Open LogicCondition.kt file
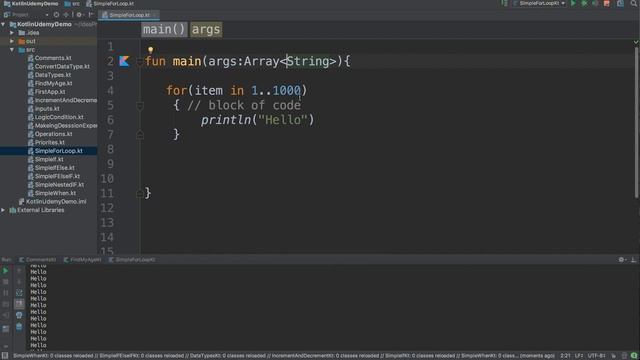 click(x=55, y=117)
